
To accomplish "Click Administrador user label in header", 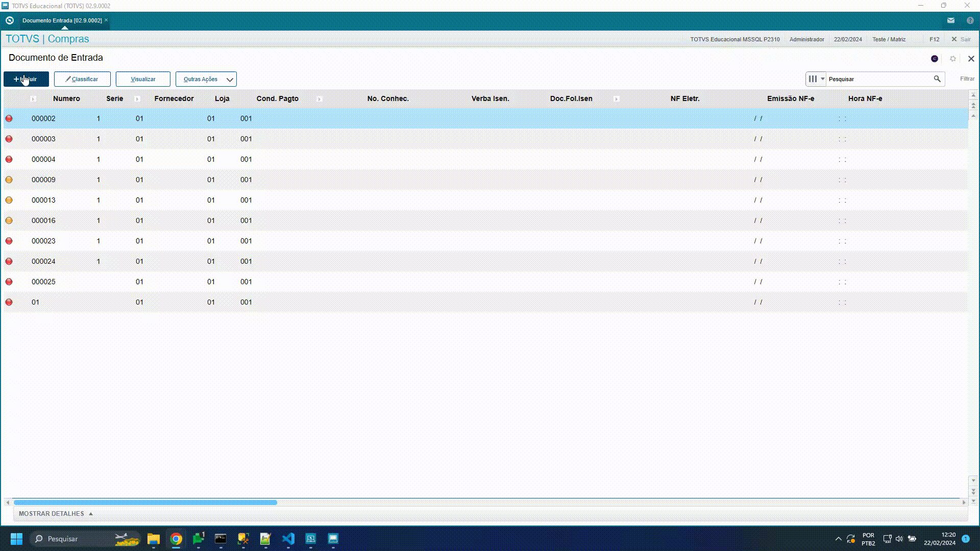I will [x=807, y=39].
